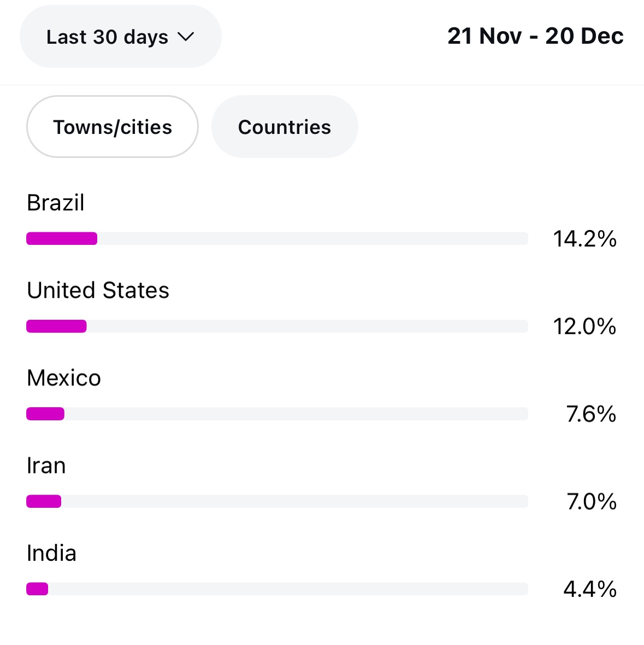The height and width of the screenshot is (645, 644).
Task: Click the United States country label
Action: click(98, 290)
